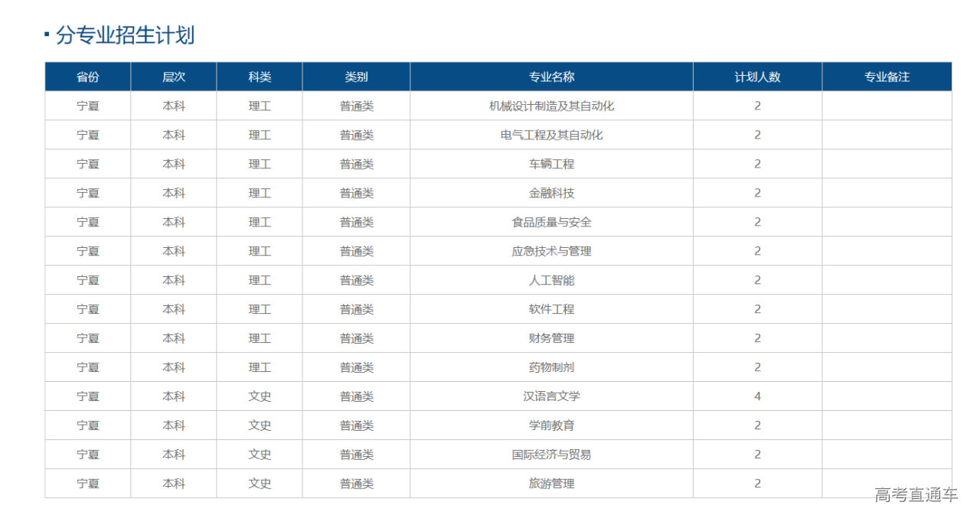The height and width of the screenshot is (525, 980).
Task: Select the 金融科技 major name
Action: 551,193
